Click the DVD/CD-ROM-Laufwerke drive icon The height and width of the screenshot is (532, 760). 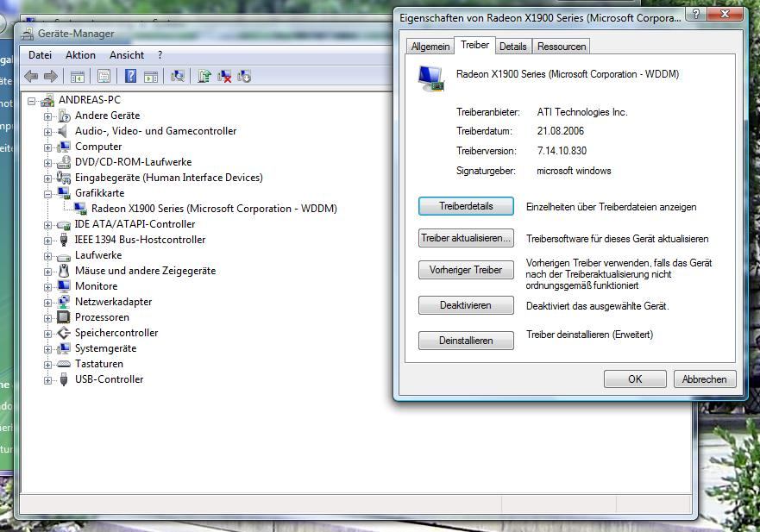click(x=64, y=162)
